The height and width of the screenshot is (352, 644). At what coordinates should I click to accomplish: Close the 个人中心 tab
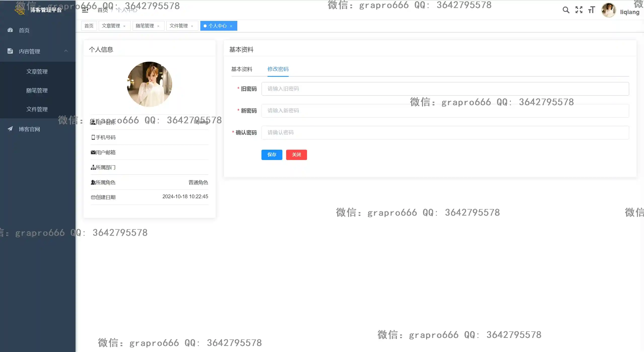pyautogui.click(x=231, y=26)
